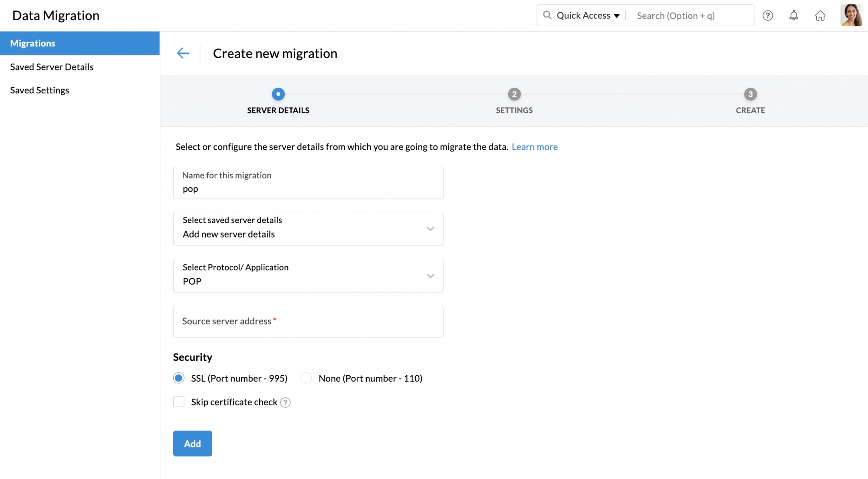Click the Create step 3 circle
This screenshot has height=479, width=868.
(750, 94)
